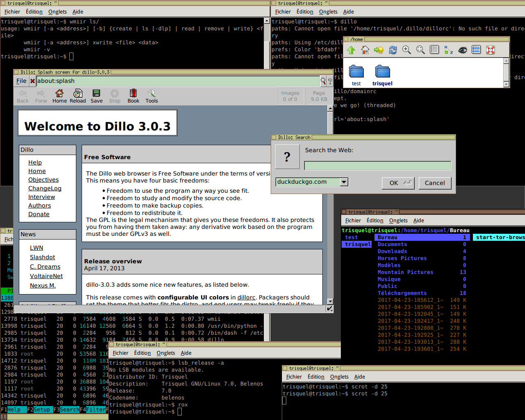Open the ChangeLog link
The image size is (525, 420).
(x=45, y=188)
